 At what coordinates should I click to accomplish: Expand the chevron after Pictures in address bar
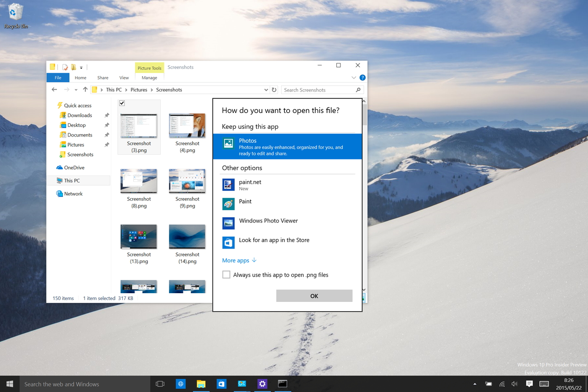coord(152,90)
